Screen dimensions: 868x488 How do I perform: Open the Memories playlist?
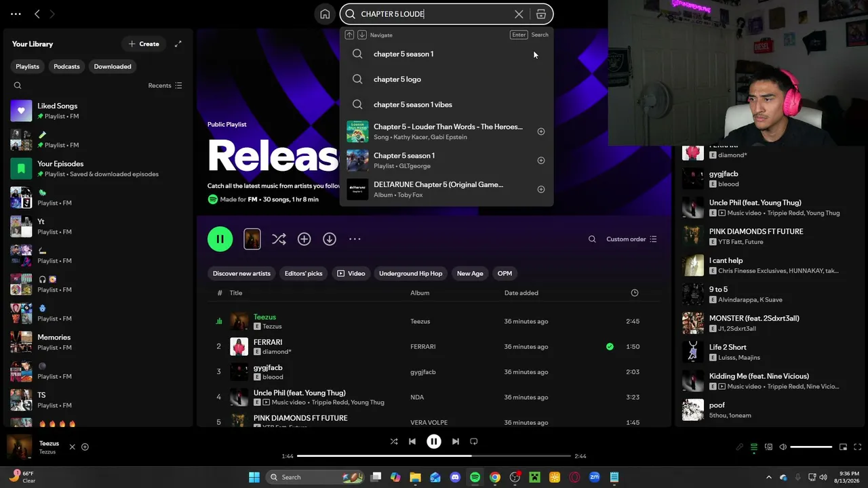[x=98, y=342]
